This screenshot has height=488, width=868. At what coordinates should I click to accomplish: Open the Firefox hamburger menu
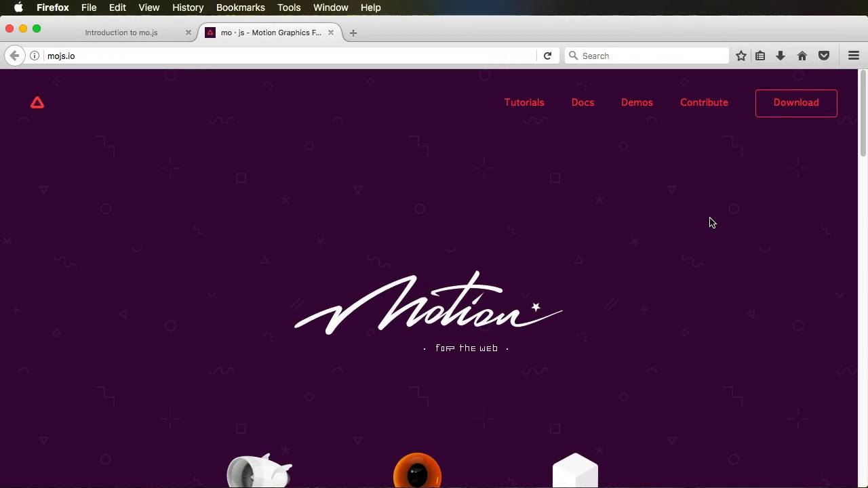click(x=854, y=56)
